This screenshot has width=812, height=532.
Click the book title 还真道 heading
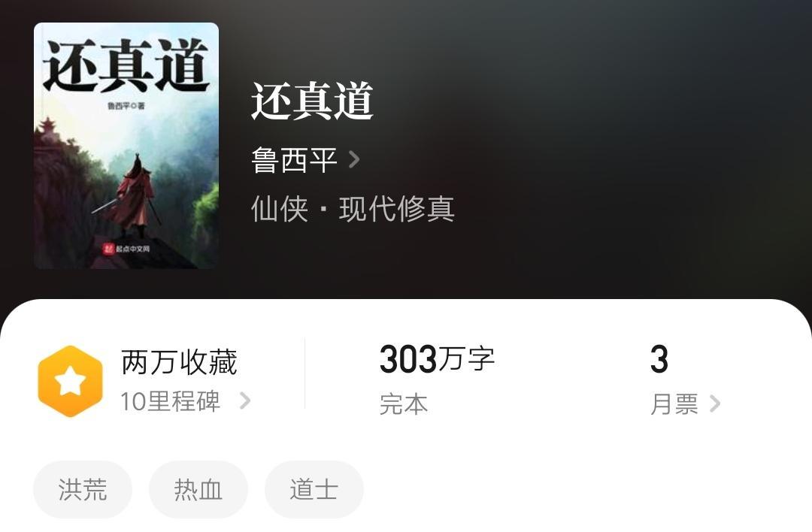point(312,101)
